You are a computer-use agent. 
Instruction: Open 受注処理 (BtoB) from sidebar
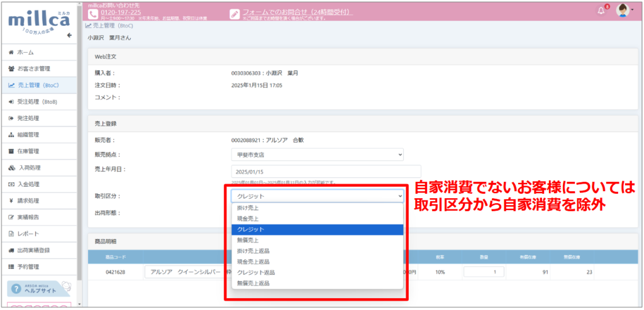(x=38, y=101)
